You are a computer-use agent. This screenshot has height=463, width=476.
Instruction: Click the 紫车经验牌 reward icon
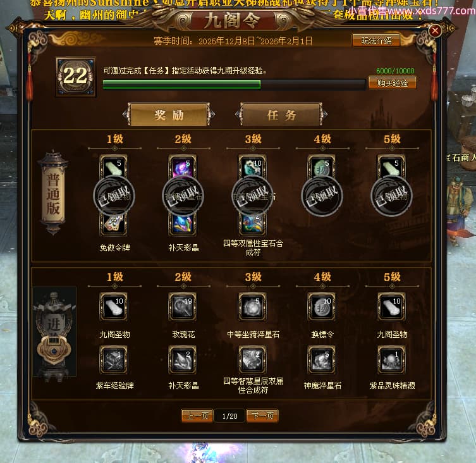pos(114,360)
